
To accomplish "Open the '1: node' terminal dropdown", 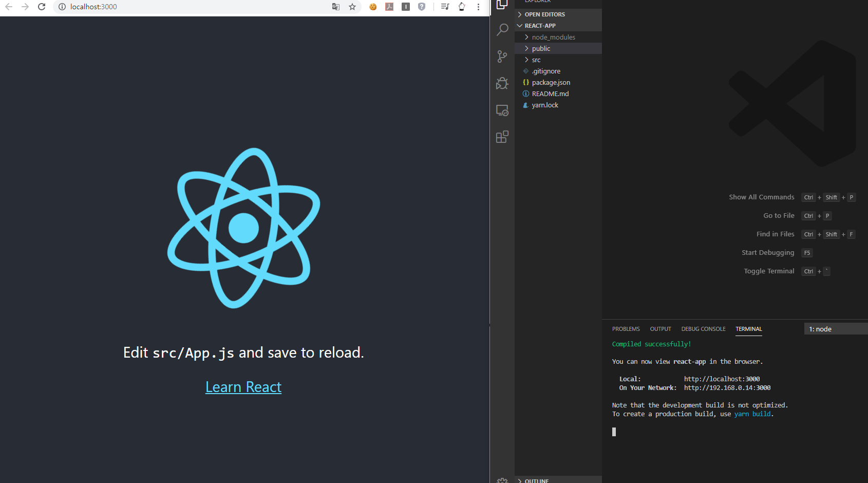I will [836, 329].
